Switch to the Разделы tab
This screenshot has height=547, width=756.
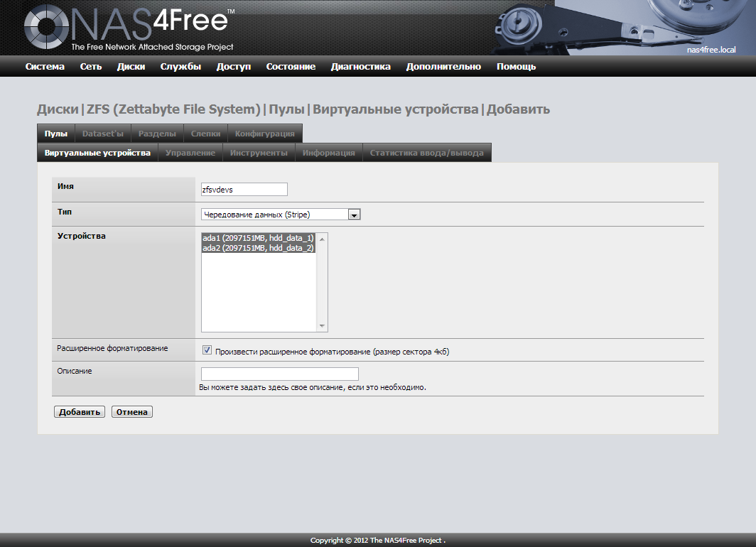pyautogui.click(x=157, y=134)
